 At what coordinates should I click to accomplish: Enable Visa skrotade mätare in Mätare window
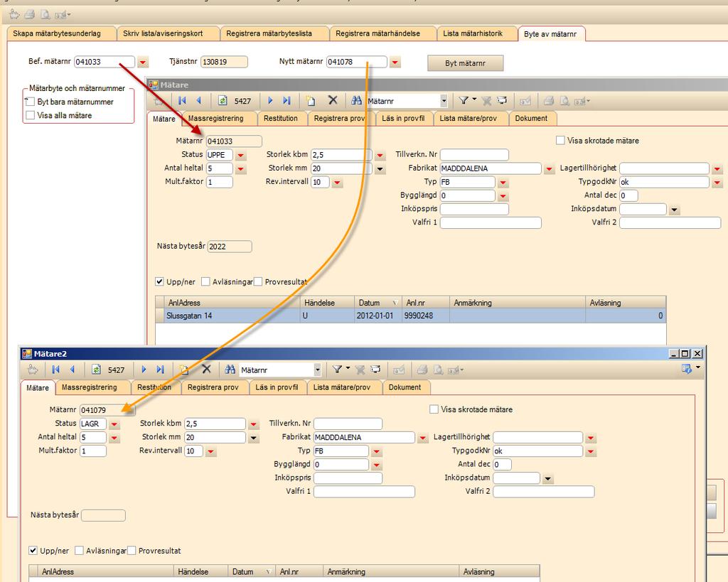(560, 140)
